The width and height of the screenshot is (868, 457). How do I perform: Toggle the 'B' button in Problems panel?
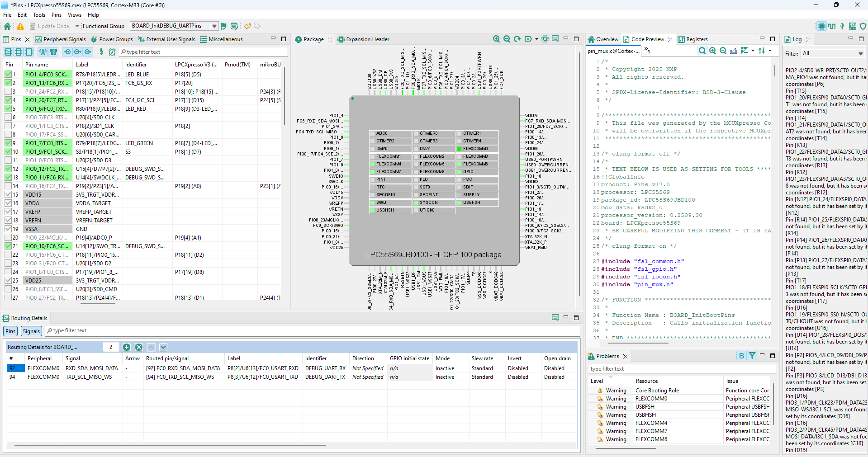pyautogui.click(x=741, y=356)
